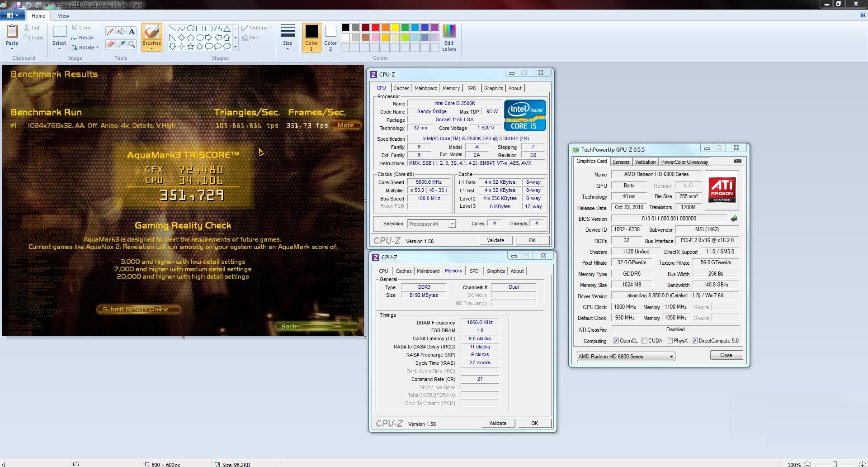Click the Color 1 black swatch
The height and width of the screenshot is (467, 868).
click(311, 31)
